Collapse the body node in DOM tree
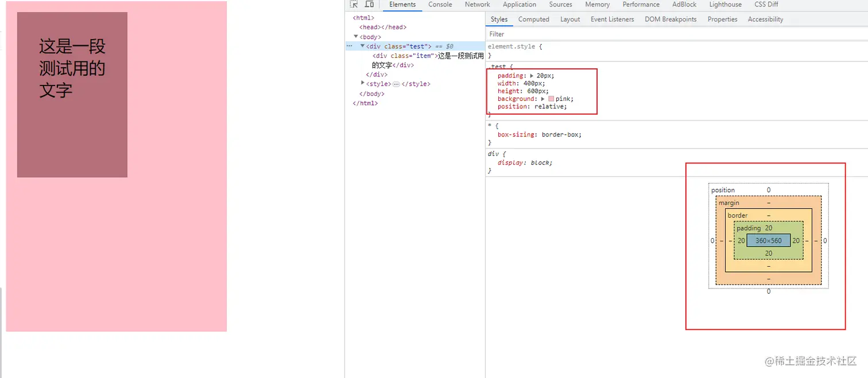Screen dimensions: 868x378 click(356, 37)
